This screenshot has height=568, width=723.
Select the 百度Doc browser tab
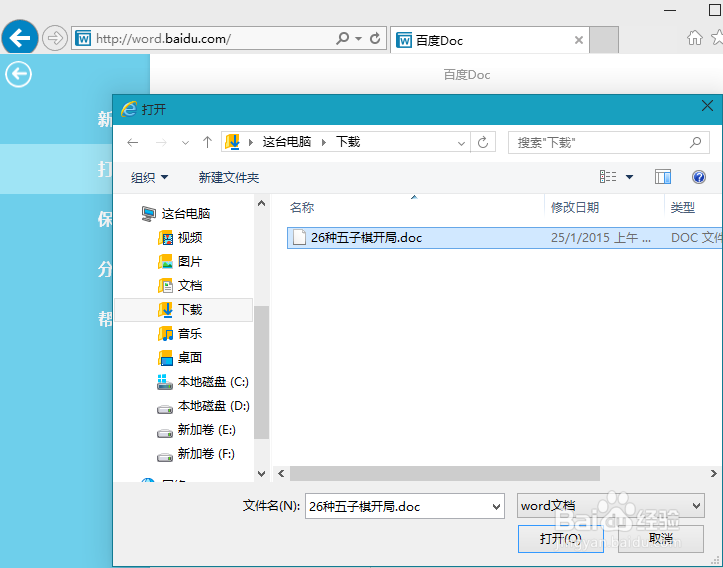tap(490, 41)
